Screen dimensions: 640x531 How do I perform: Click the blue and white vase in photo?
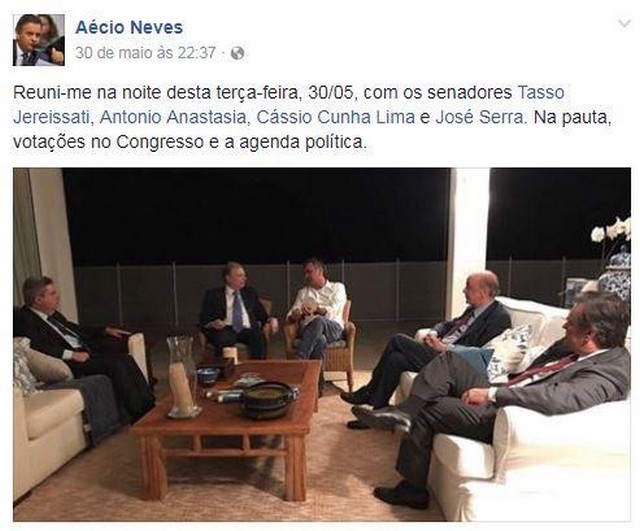click(x=615, y=273)
